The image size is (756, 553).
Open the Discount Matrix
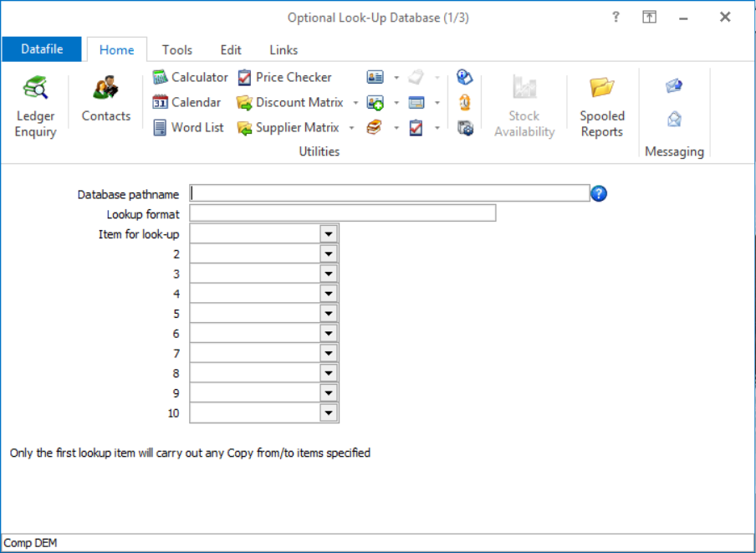[290, 102]
